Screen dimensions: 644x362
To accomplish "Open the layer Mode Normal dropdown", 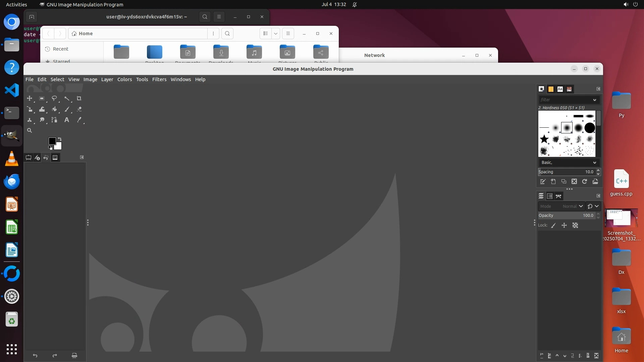I will point(572,206).
